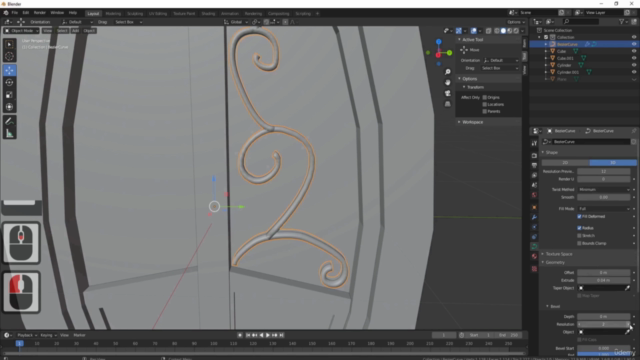
Task: Open the Output properties tab icon
Action: (x=534, y=165)
